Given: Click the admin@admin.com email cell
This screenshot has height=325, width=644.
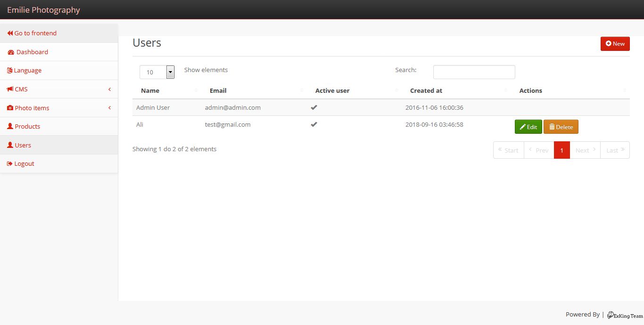Looking at the screenshot, I should pyautogui.click(x=233, y=107).
